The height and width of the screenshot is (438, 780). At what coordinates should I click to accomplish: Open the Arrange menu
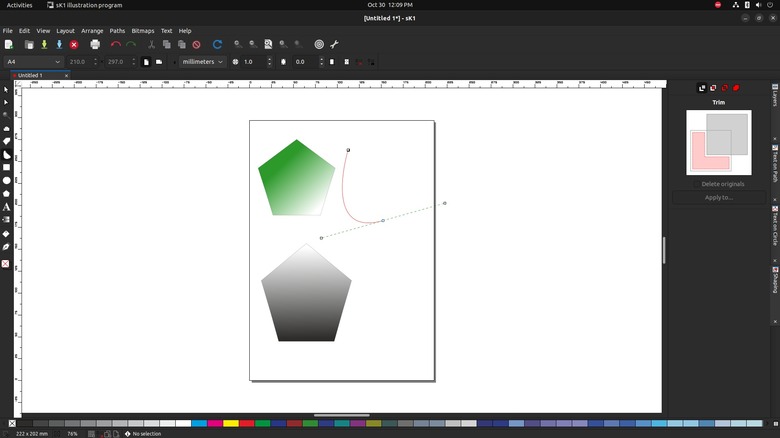tap(92, 31)
